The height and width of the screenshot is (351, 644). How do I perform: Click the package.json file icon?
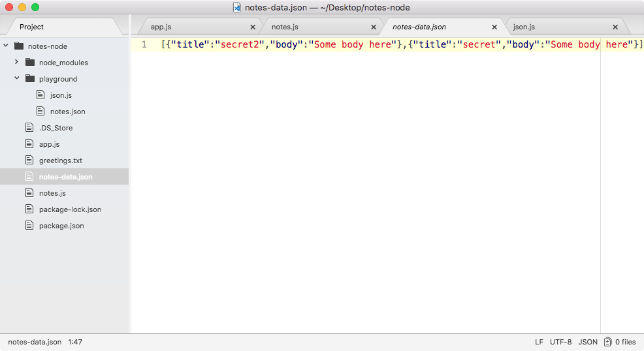29,225
